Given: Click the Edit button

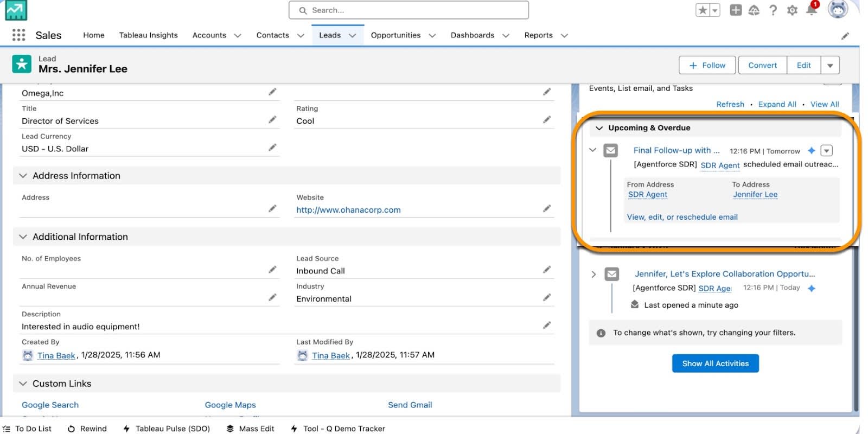Looking at the screenshot, I should coord(803,65).
